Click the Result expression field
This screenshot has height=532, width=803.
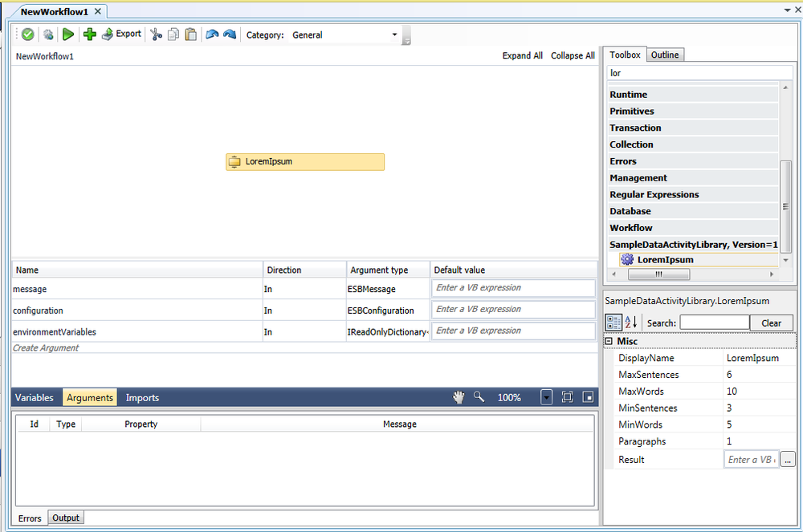click(752, 459)
